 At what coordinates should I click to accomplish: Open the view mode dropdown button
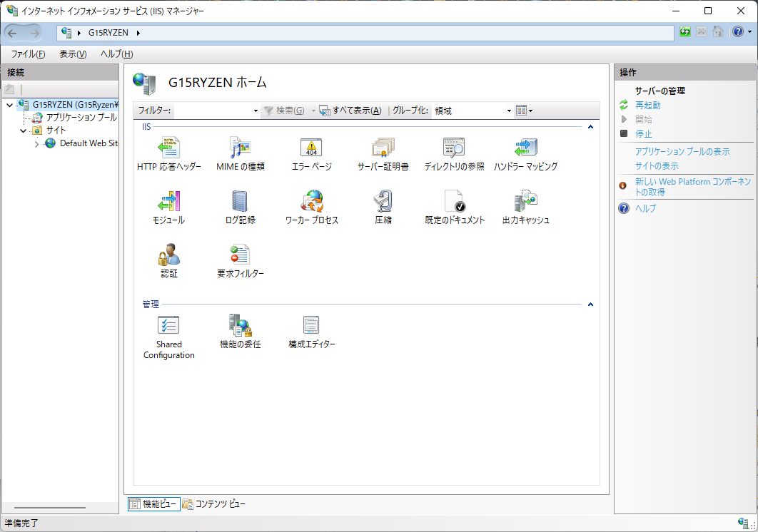click(x=524, y=111)
